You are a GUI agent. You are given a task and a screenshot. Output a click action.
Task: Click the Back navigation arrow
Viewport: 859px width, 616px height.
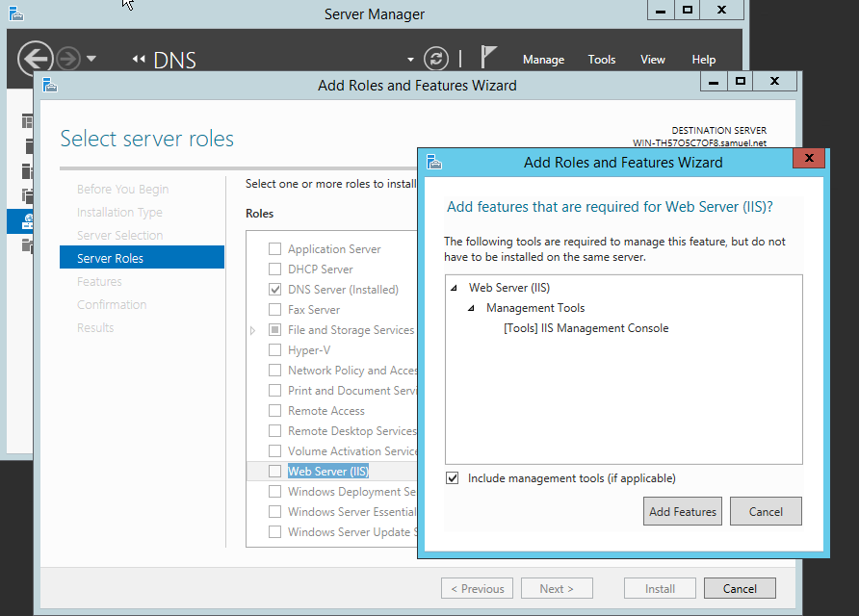coord(35,59)
